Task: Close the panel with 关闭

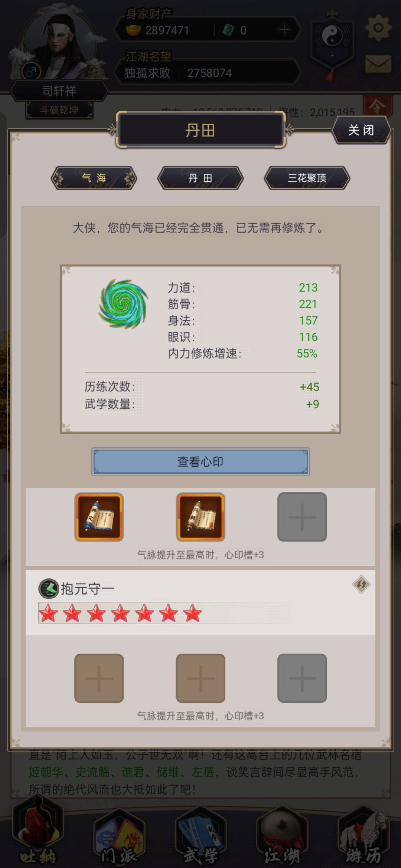Action: (361, 130)
